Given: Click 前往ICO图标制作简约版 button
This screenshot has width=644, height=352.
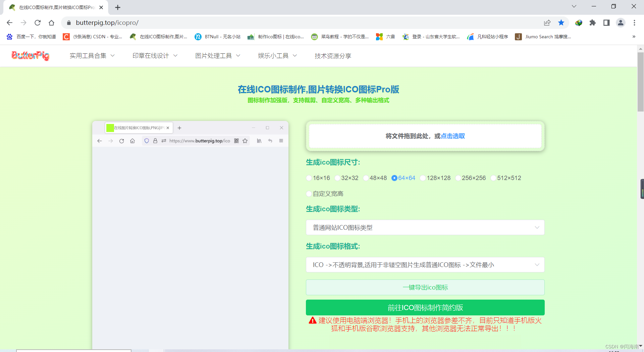Looking at the screenshot, I should 425,308.
